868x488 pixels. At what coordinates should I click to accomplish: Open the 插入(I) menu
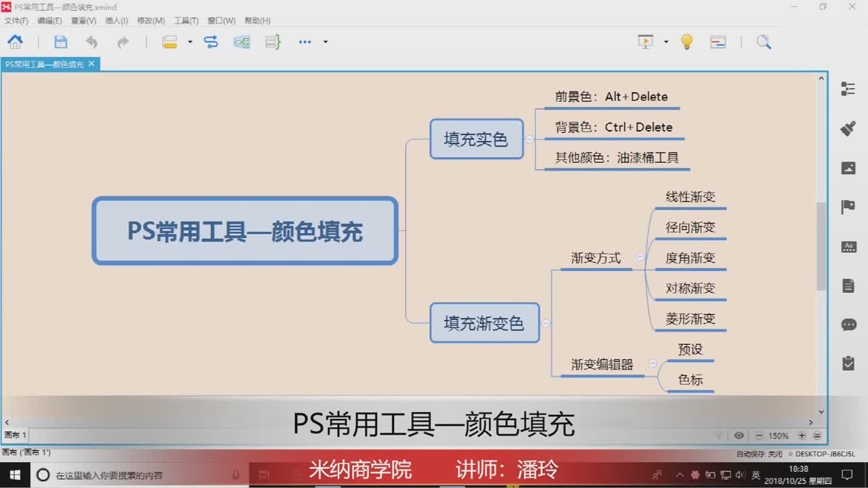tap(117, 21)
